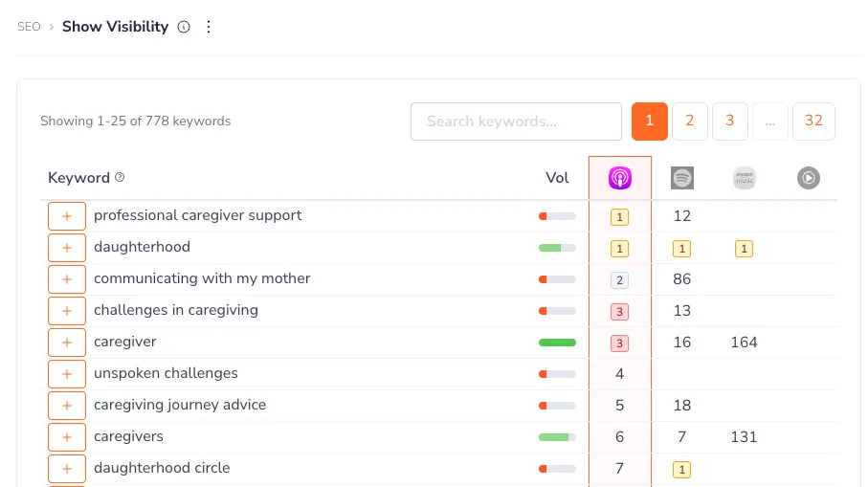Click the 'daughterhood circle' keyword text
Screen dimensions: 868x487
[x=162, y=468]
